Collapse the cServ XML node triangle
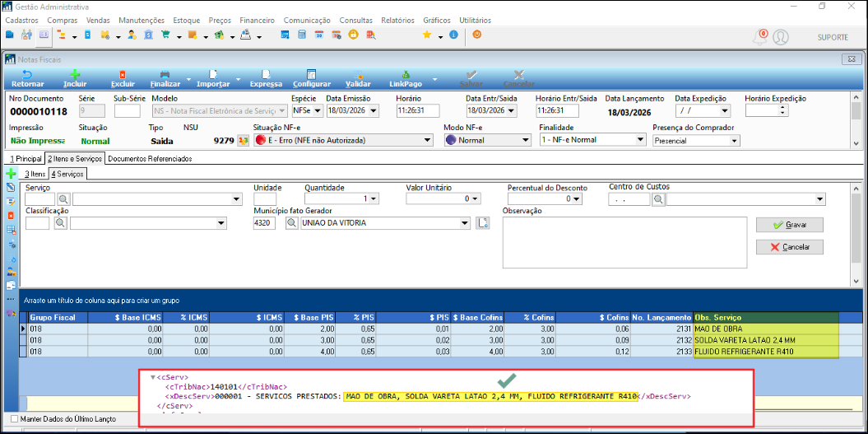868x434 pixels. (153, 378)
